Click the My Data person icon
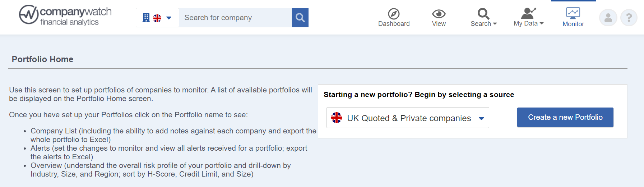644x187 pixels. 528,13
